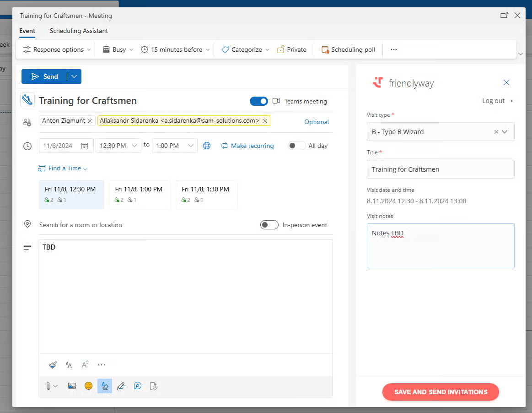The height and width of the screenshot is (413, 532).
Task: Click the pop-out window icon
Action: tap(504, 16)
